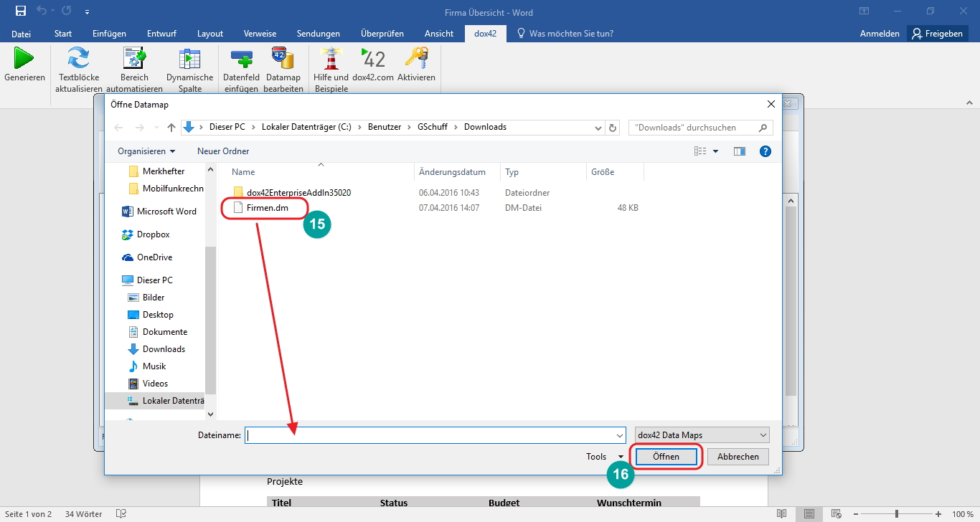Expand the Dateiname dropdown arrow
980x522 pixels.
coord(620,435)
